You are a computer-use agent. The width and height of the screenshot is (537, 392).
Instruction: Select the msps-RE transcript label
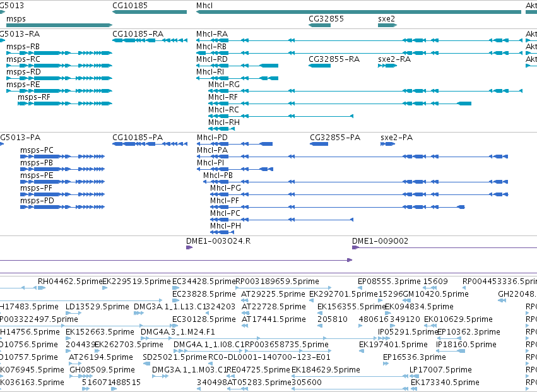pos(23,85)
